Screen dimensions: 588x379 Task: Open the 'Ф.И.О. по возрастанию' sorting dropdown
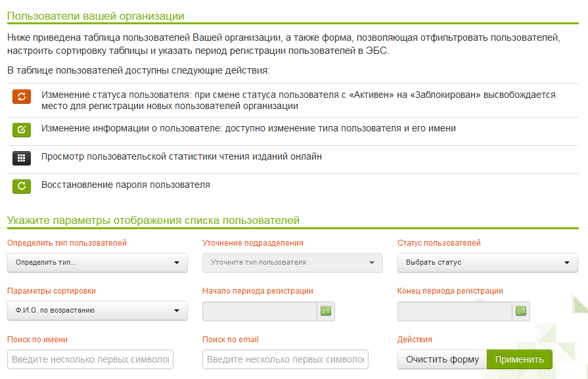[97, 311]
